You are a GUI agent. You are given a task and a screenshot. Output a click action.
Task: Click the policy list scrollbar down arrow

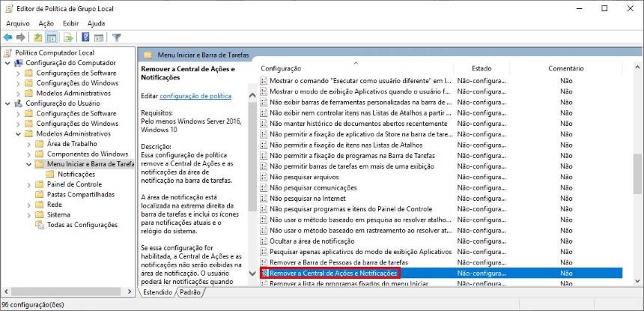tap(637, 281)
